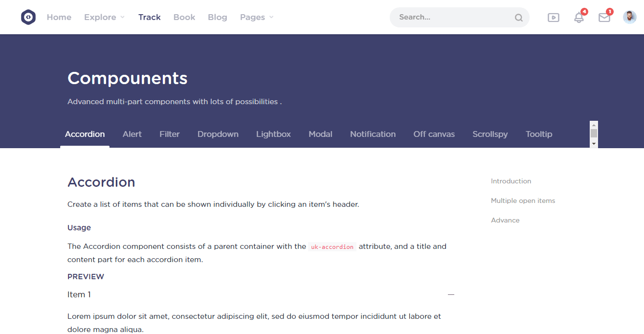Viewport: 644px width, 334px height.
Task: Go to Multiple open items section
Action: (x=523, y=200)
